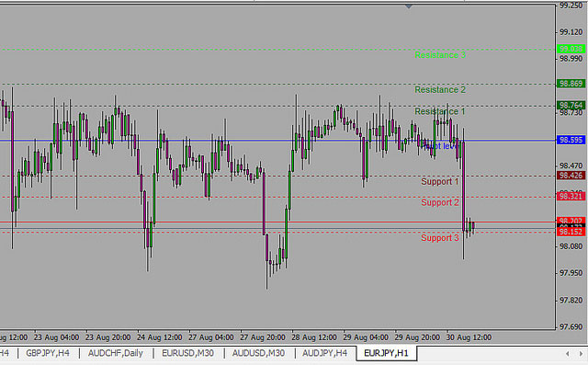This screenshot has height=365, width=588.
Task: Select the 'Resistance 2' text label
Action: [440, 90]
